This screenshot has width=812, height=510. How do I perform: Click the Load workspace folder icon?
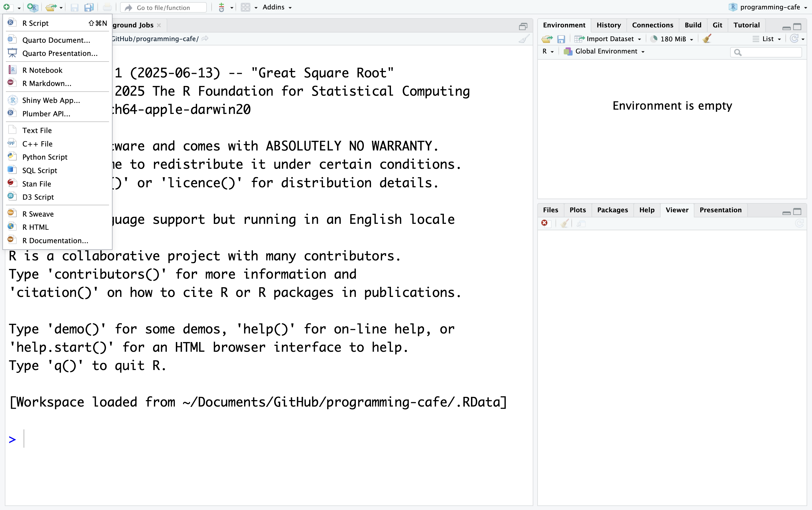pos(547,39)
